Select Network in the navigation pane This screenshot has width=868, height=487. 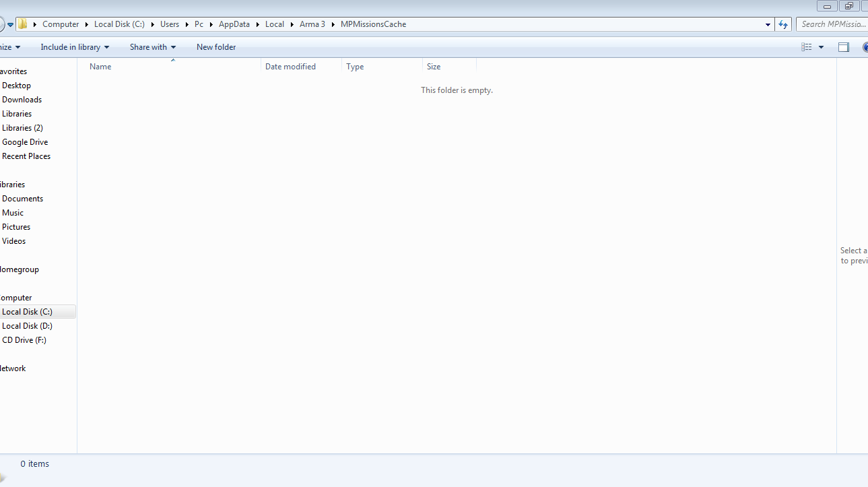pyautogui.click(x=12, y=368)
